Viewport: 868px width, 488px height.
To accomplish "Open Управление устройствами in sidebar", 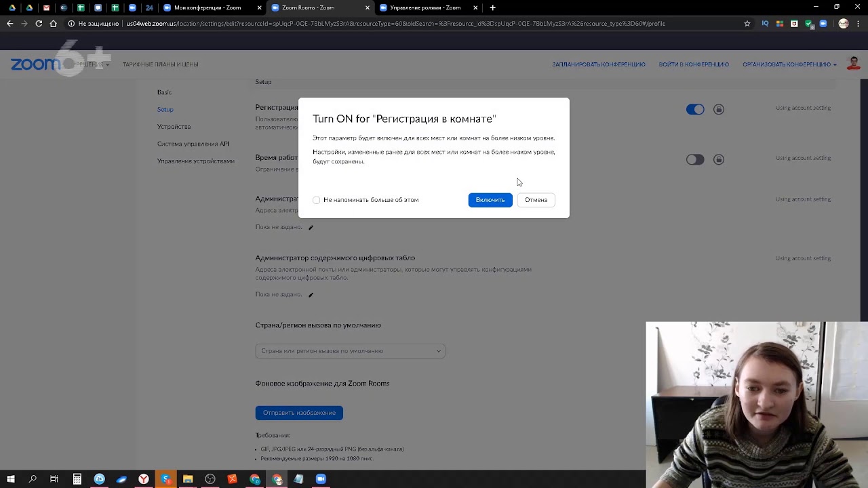I will click(x=196, y=161).
